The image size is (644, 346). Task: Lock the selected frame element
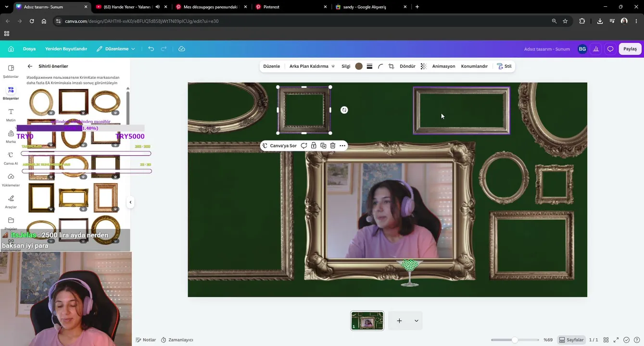pyautogui.click(x=314, y=146)
